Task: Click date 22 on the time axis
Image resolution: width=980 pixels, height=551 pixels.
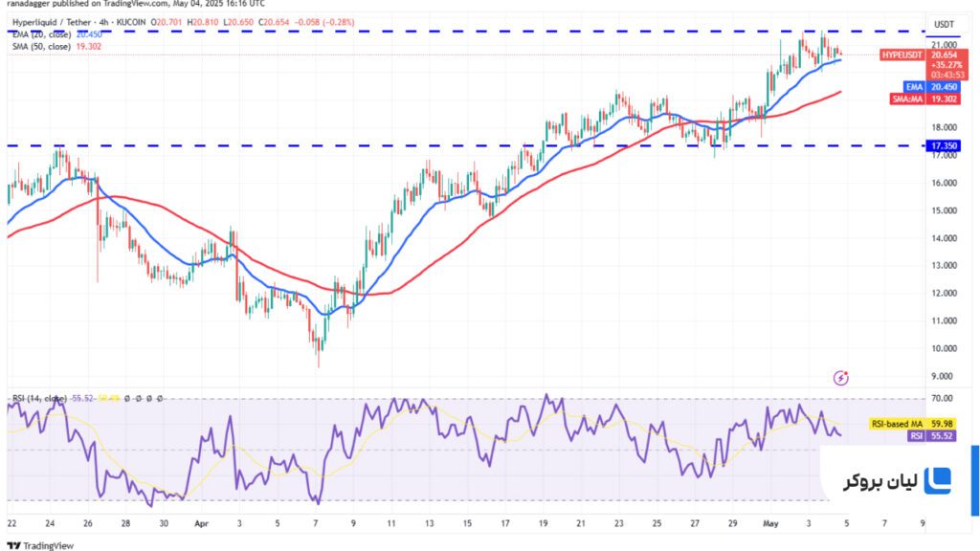Action: pos(11,523)
